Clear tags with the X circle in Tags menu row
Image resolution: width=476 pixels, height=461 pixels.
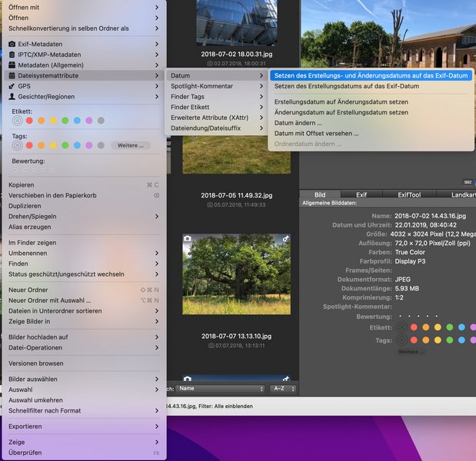pyautogui.click(x=17, y=145)
